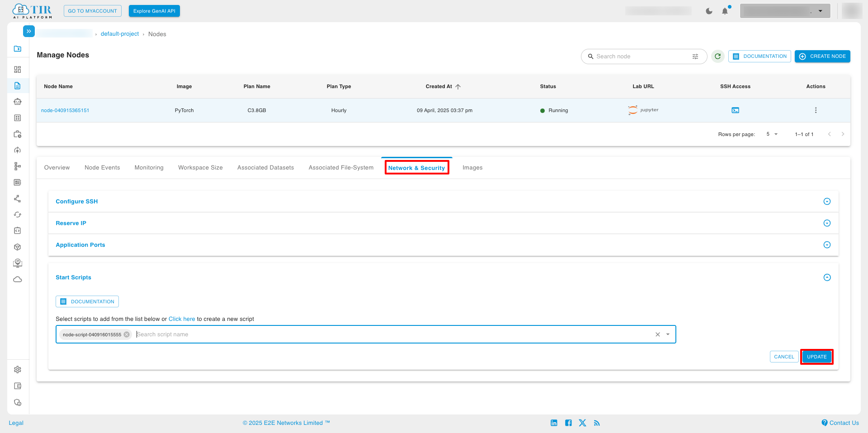Open search filter options slider icon
Screen dimensions: 868x433
(x=695, y=56)
